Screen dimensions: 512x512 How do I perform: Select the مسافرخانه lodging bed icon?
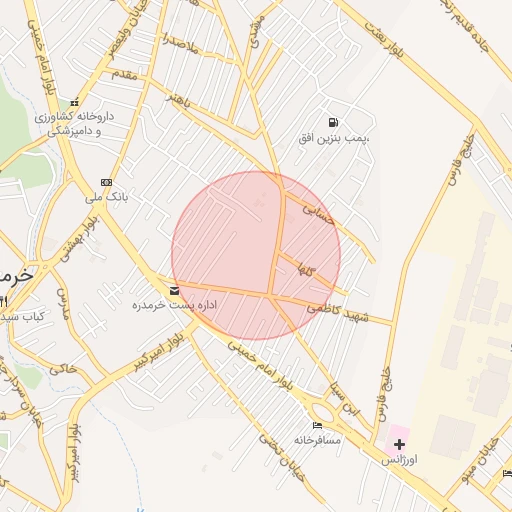(317, 425)
